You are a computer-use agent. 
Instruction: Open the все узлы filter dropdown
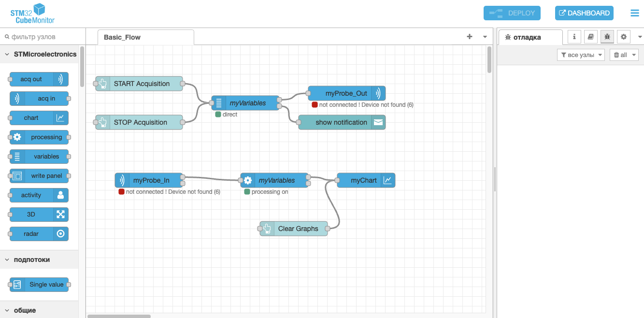pyautogui.click(x=581, y=55)
